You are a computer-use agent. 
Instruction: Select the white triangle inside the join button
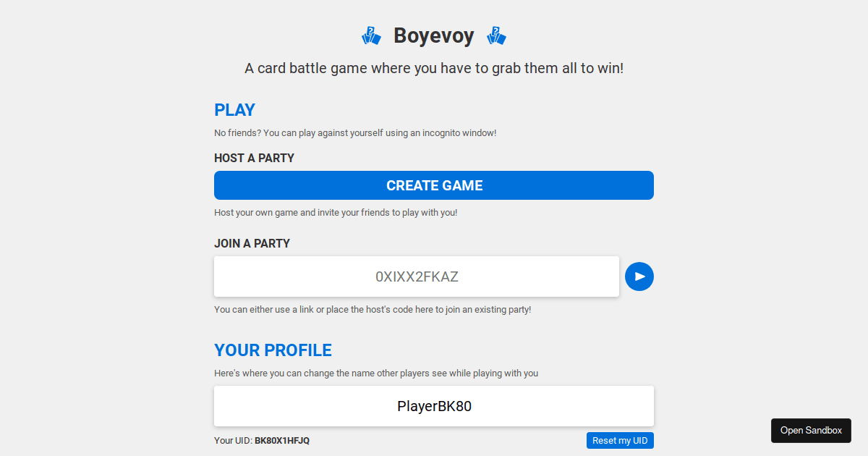pos(639,276)
